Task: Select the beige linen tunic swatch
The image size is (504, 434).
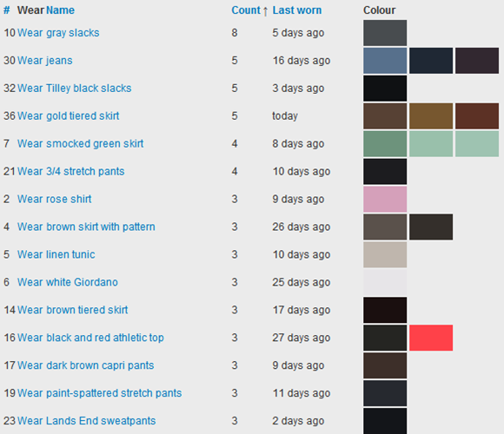Action: (x=385, y=254)
